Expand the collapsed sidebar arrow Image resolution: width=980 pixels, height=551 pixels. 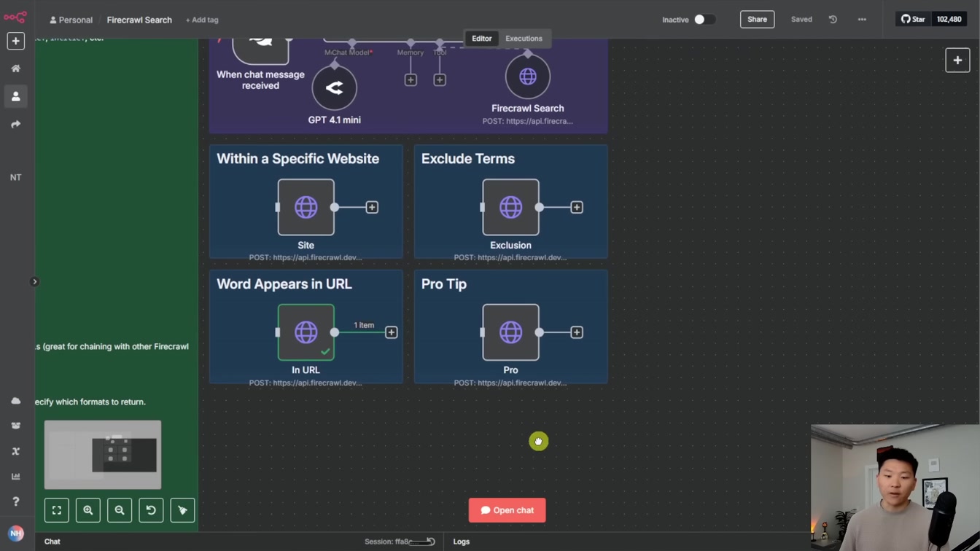[x=34, y=281]
